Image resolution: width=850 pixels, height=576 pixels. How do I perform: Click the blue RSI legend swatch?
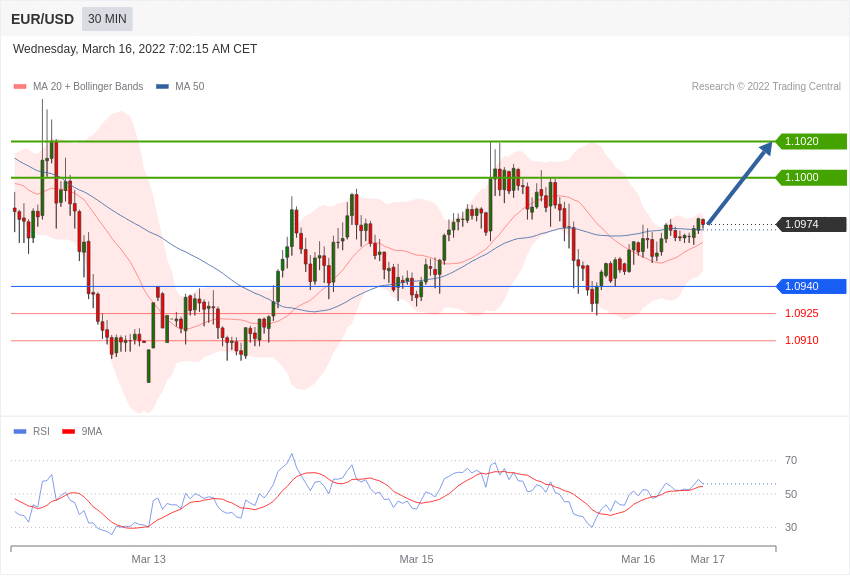pos(20,432)
